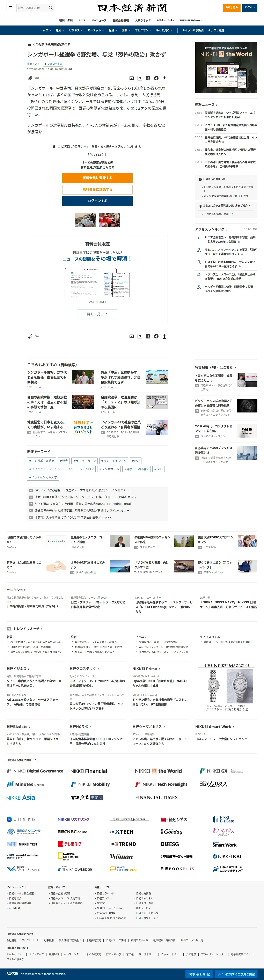Click the Facebook icon under the article headline
The image size is (264, 980).
pyautogui.click(x=156, y=78)
